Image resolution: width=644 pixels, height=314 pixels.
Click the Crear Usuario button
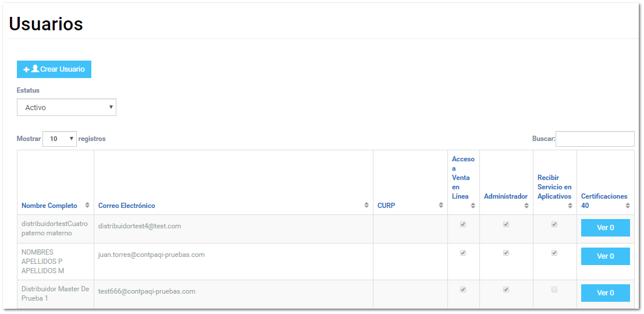pos(54,69)
